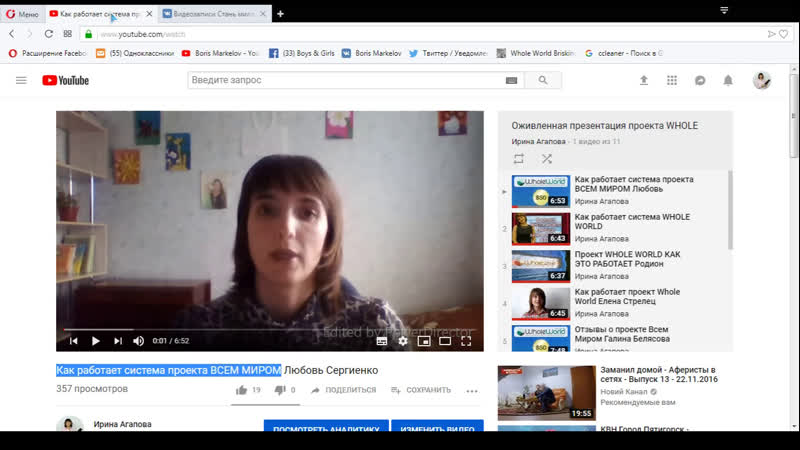800x450 pixels.
Task: Click the upload video icon
Action: (x=644, y=80)
